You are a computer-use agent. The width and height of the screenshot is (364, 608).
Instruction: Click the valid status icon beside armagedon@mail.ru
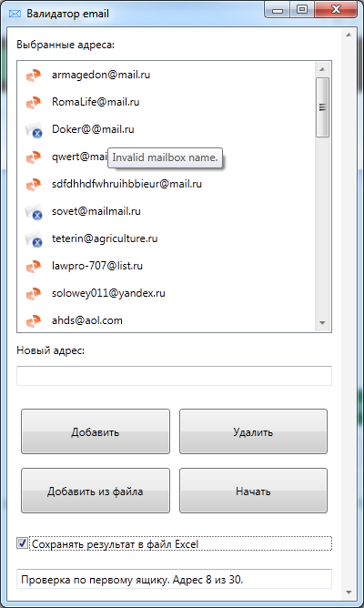(34, 76)
